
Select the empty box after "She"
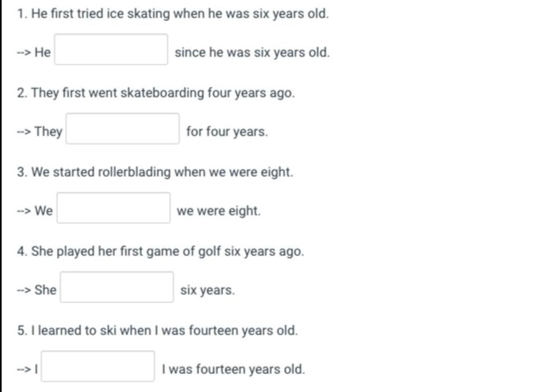[117, 287]
